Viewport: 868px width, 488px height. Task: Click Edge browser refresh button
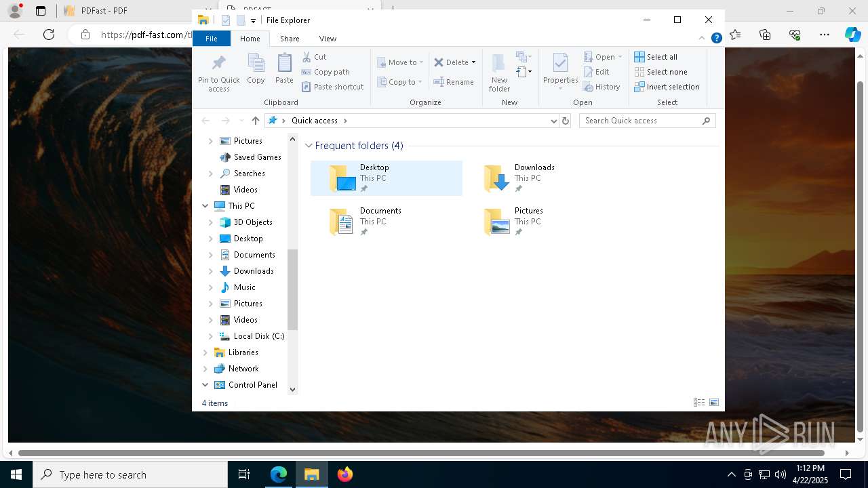pyautogui.click(x=49, y=35)
